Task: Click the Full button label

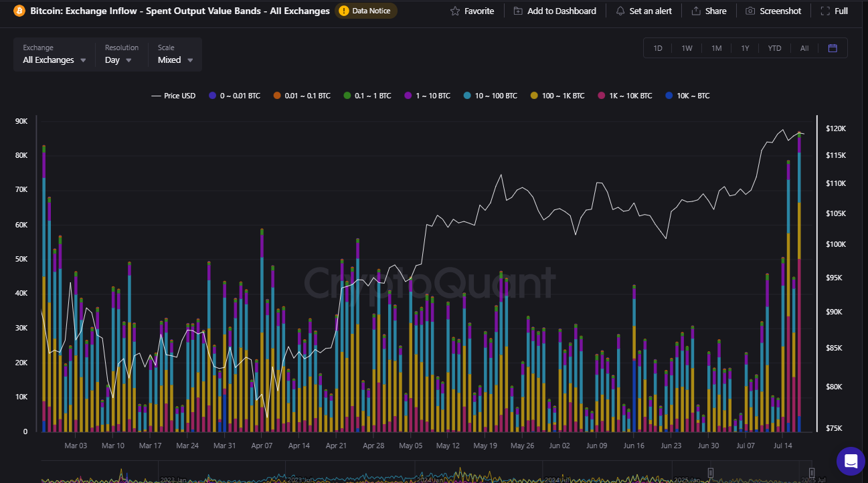Action: 841,11
